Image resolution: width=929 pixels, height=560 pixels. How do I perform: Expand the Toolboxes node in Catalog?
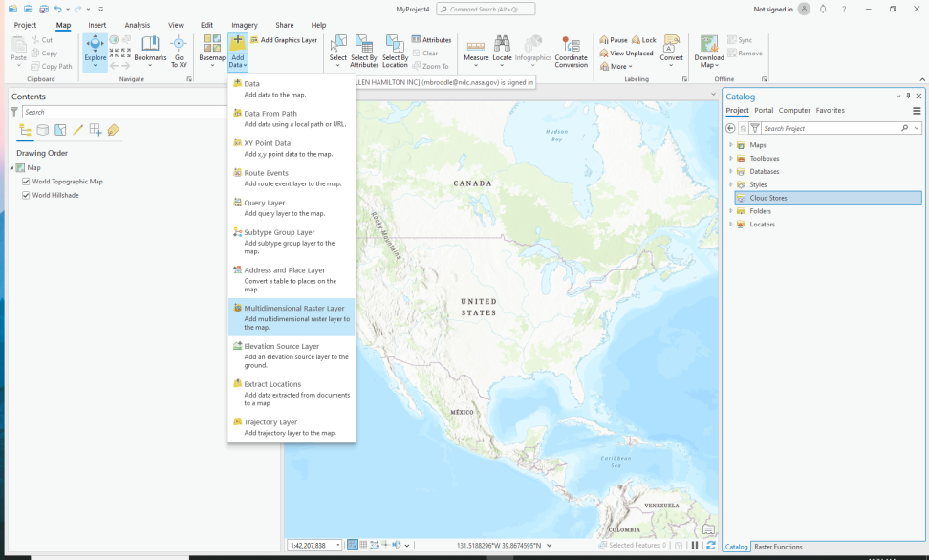(x=730, y=159)
